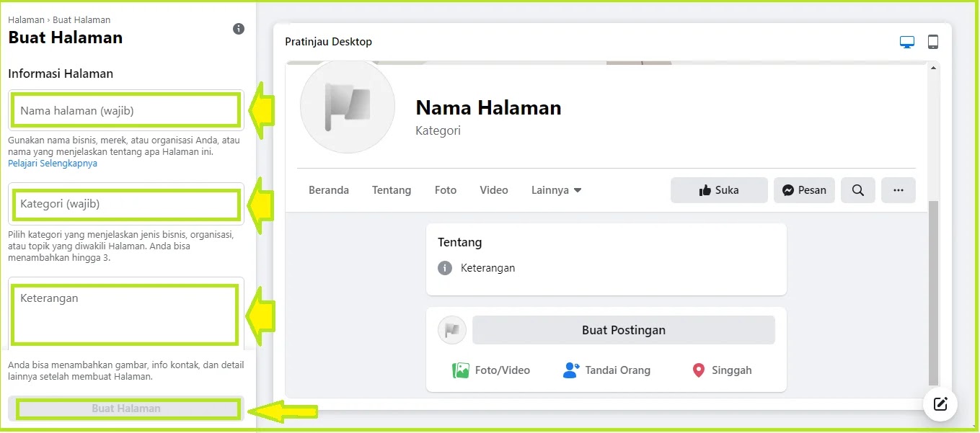Select the Kategori required field
Image resolution: width=980 pixels, height=433 pixels.
[125, 205]
